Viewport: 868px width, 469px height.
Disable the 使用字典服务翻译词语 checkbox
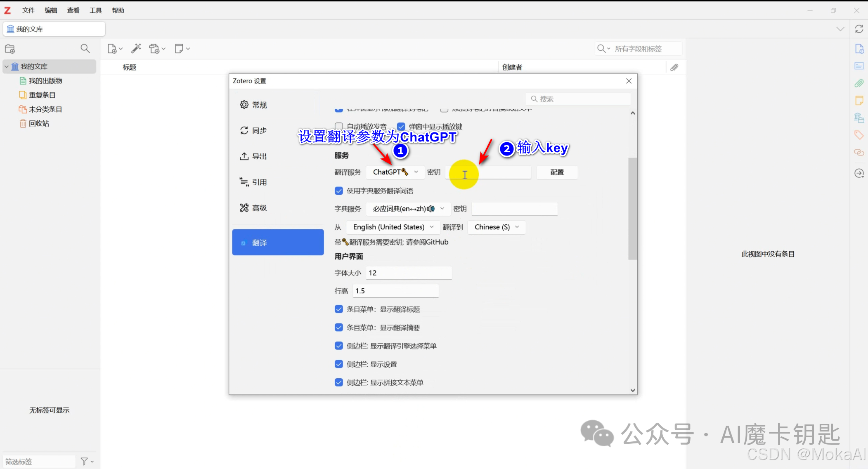[338, 191]
